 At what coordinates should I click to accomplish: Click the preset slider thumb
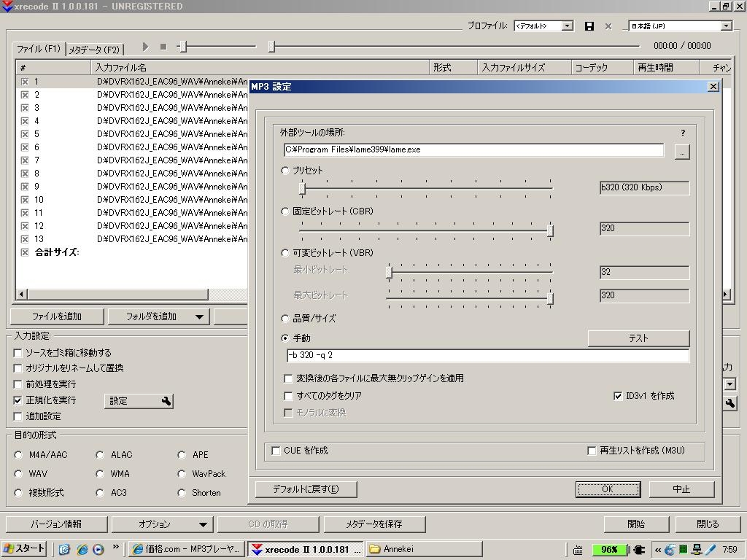tap(302, 188)
